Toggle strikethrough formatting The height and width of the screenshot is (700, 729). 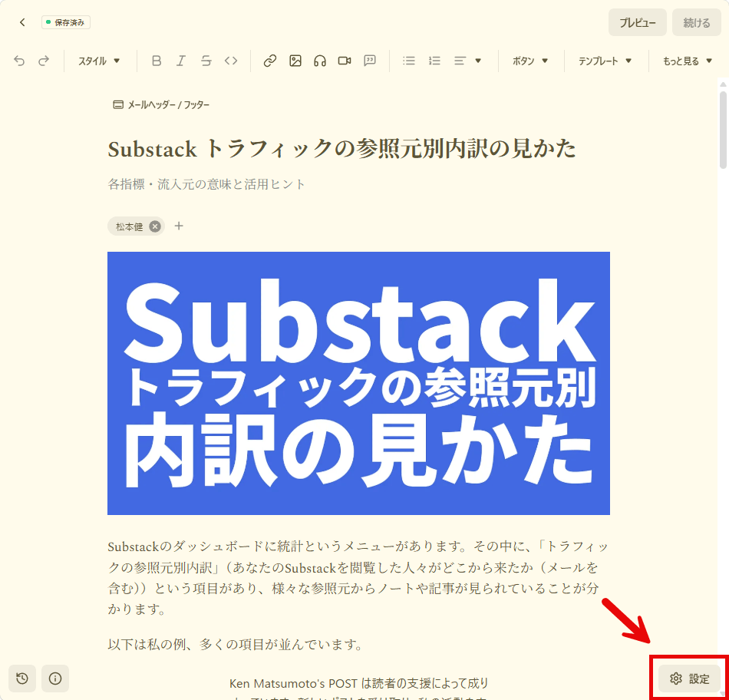[206, 61]
